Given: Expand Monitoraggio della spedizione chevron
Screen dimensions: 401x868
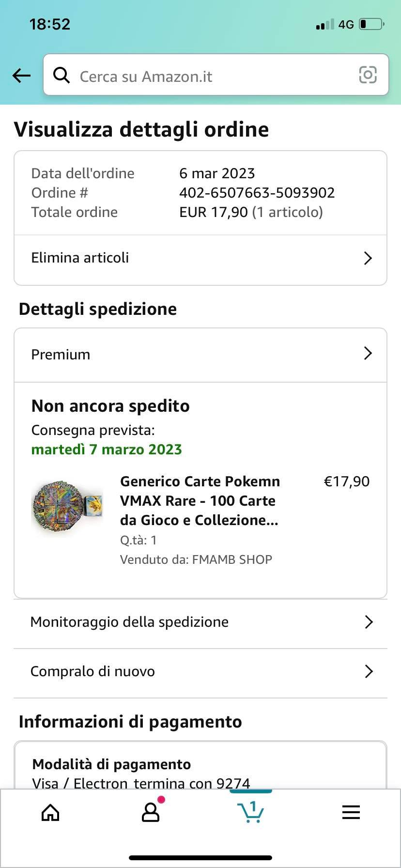Looking at the screenshot, I should [x=369, y=622].
